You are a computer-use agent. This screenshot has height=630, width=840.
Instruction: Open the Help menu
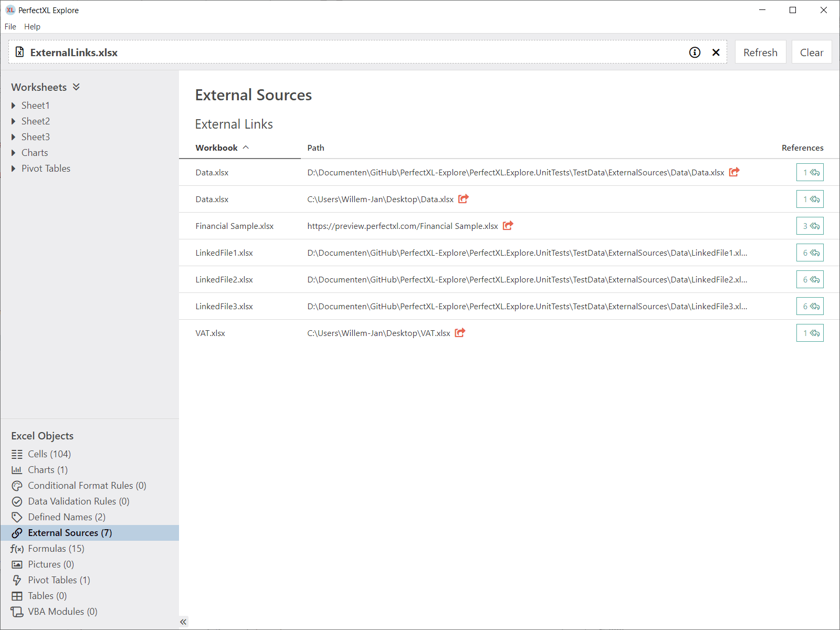(32, 27)
